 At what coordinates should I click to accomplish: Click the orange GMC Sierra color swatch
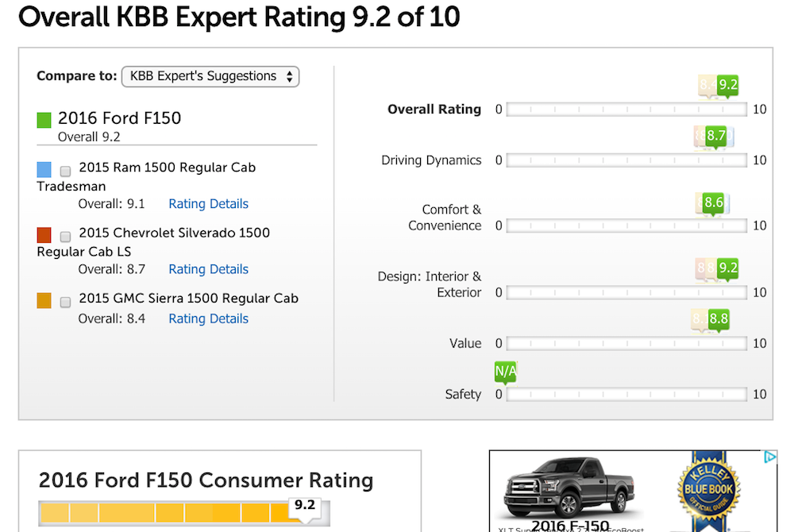pyautogui.click(x=44, y=300)
